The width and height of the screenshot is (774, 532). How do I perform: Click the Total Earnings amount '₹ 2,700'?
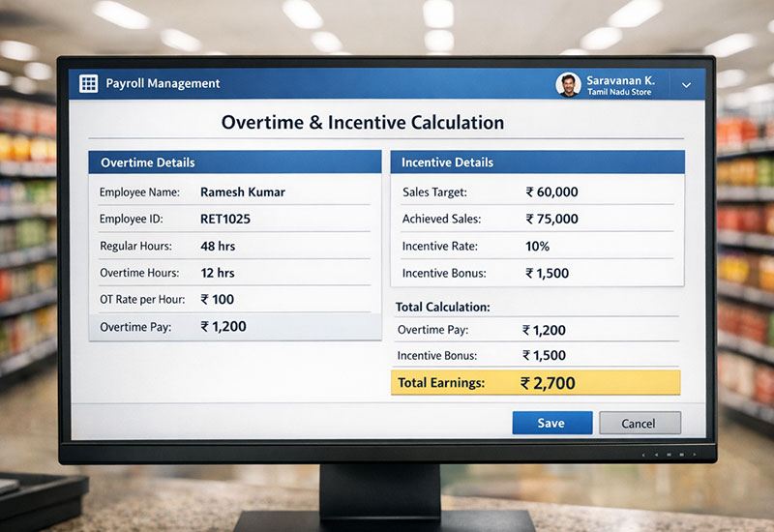click(548, 383)
